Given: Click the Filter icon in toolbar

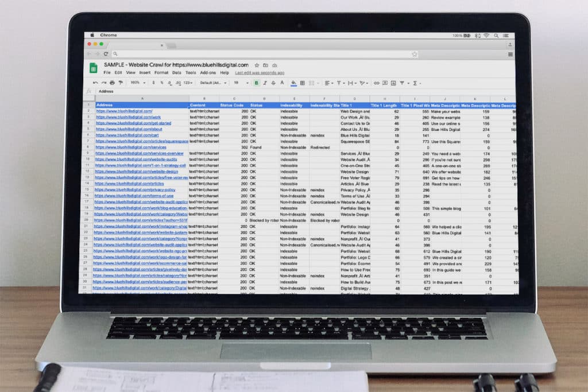Looking at the screenshot, I should coord(402,83).
